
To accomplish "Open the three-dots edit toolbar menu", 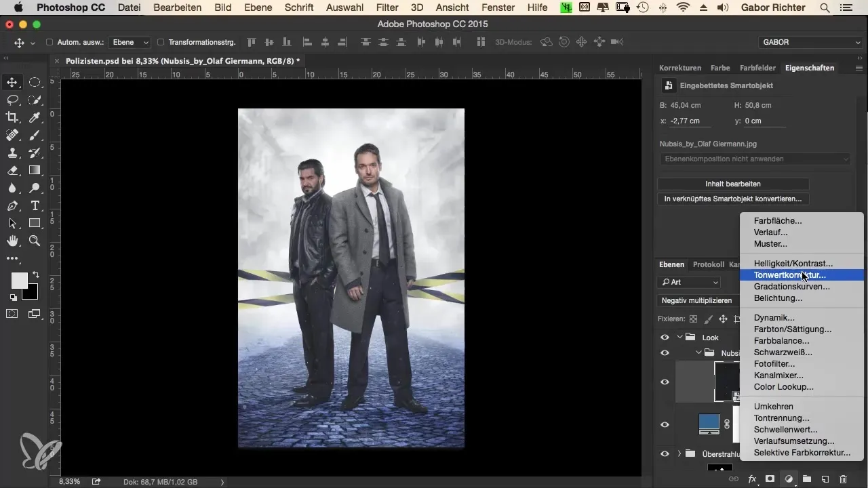I will point(12,258).
